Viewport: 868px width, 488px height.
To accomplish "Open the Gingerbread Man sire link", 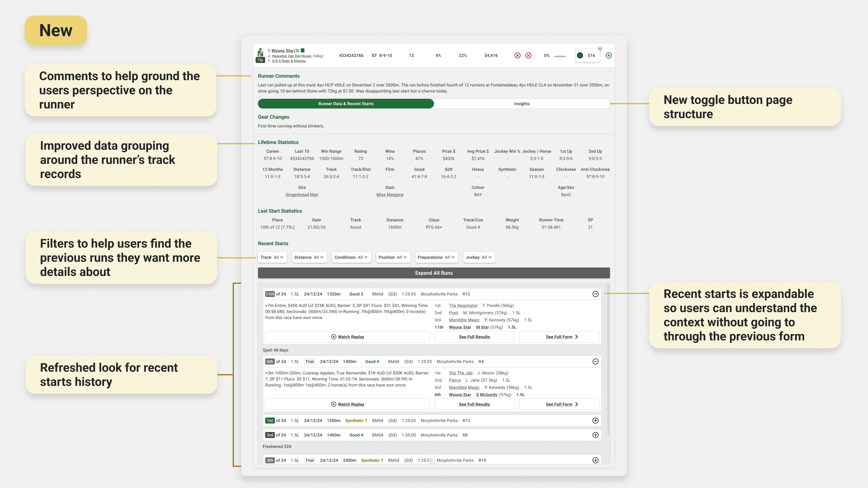I will (302, 195).
